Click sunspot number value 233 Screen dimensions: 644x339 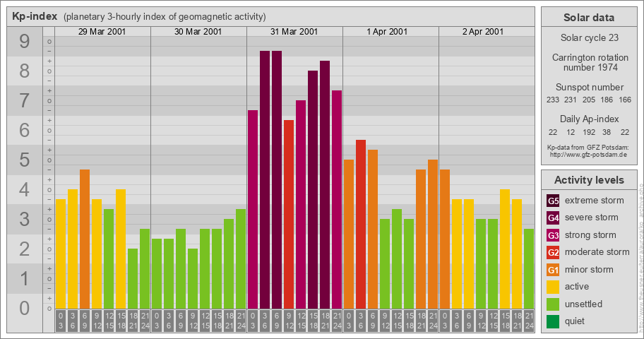pyautogui.click(x=553, y=100)
